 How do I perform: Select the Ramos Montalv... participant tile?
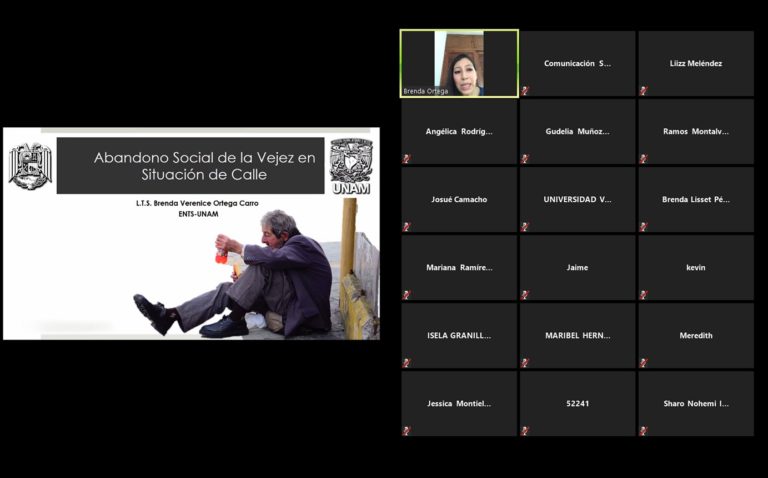click(x=696, y=131)
